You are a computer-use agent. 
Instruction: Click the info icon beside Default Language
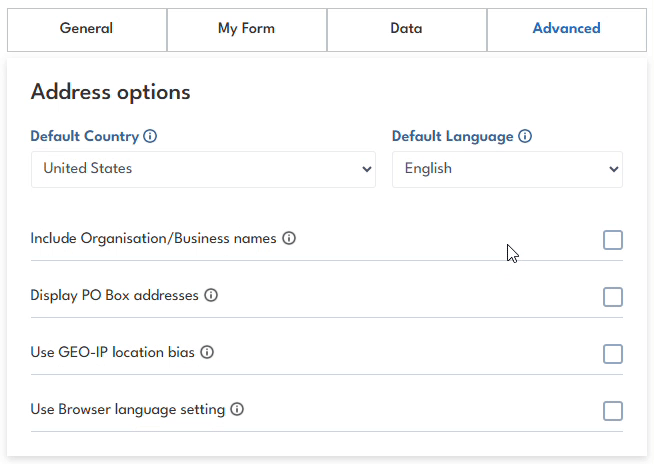click(525, 136)
